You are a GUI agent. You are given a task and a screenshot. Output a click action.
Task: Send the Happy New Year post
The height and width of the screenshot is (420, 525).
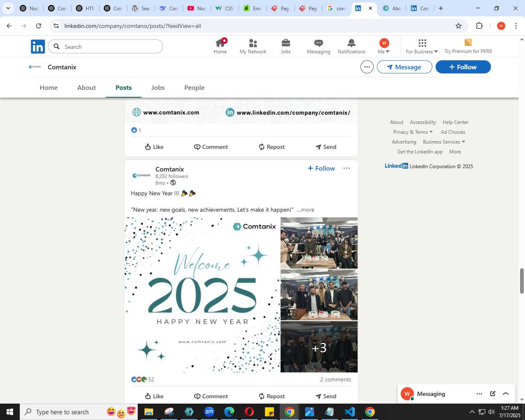(326, 396)
